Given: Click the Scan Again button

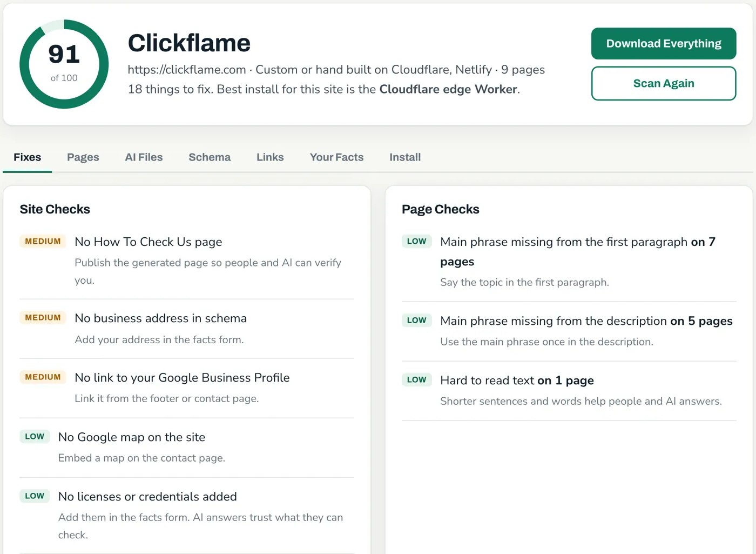Looking at the screenshot, I should point(664,83).
